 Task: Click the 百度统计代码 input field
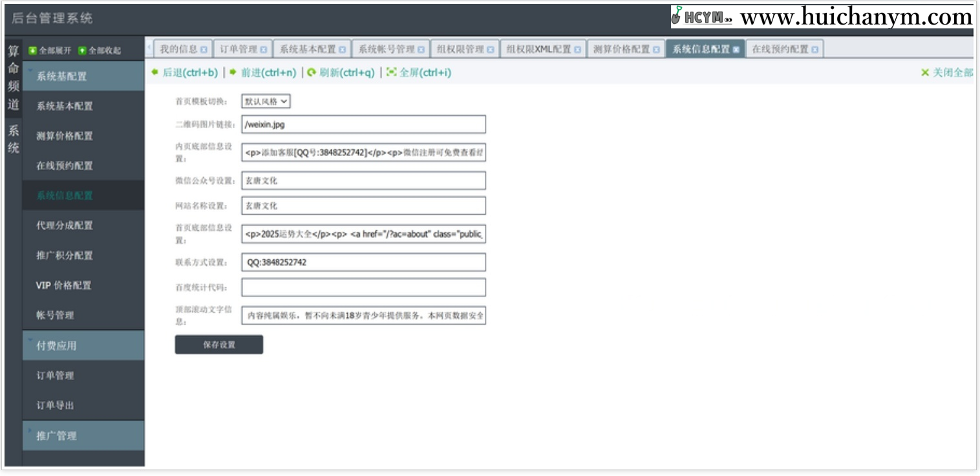pos(363,287)
